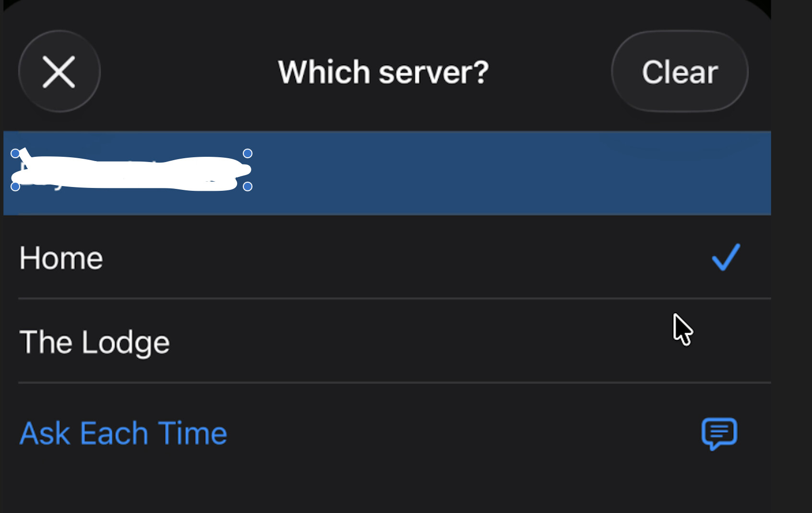Click the Which server? title text
The image size is (812, 513).
pyautogui.click(x=383, y=72)
